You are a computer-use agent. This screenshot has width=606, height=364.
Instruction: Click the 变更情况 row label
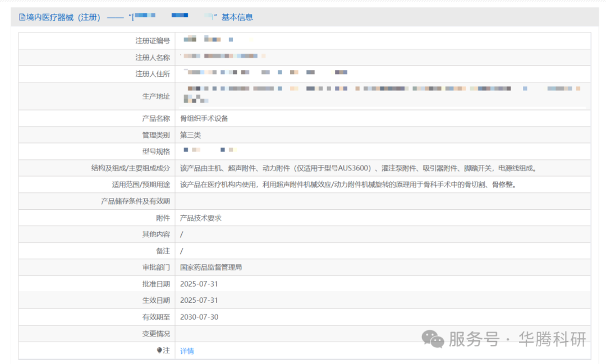[155, 334]
